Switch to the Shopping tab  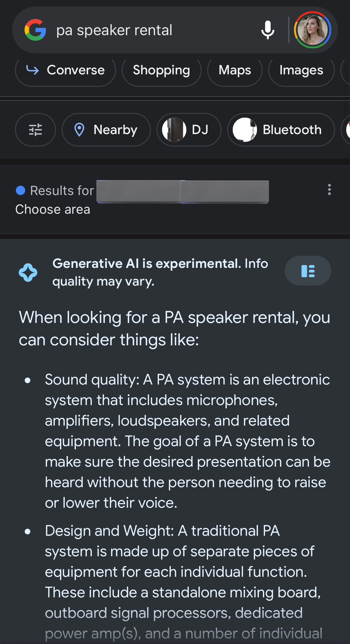click(x=161, y=70)
